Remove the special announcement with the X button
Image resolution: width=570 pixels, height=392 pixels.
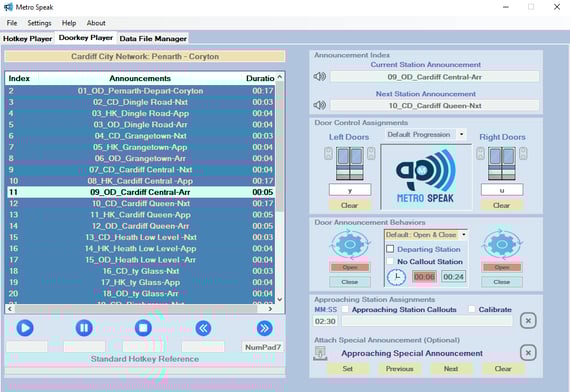click(x=528, y=353)
